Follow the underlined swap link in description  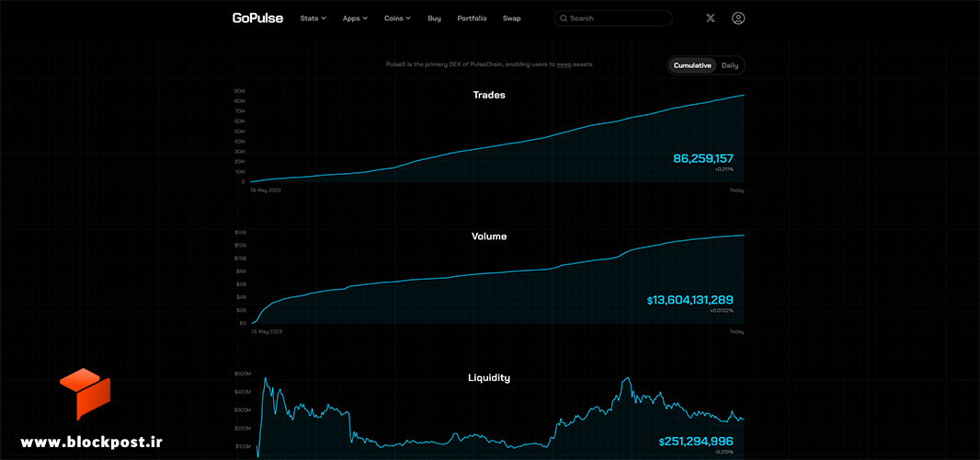tap(564, 64)
